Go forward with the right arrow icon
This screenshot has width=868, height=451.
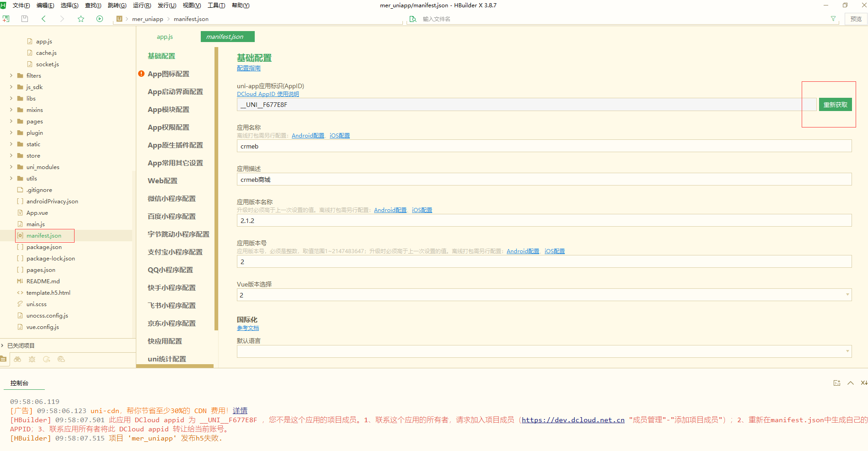click(x=62, y=19)
